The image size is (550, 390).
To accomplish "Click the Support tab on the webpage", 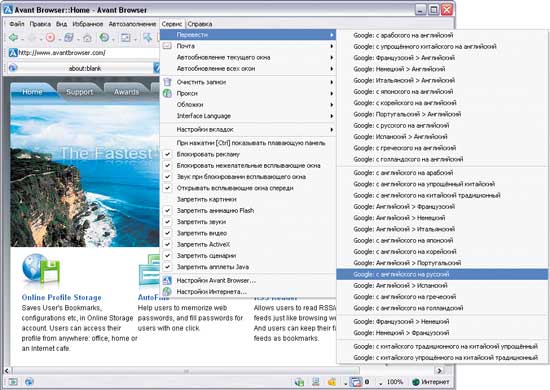I will click(x=80, y=92).
